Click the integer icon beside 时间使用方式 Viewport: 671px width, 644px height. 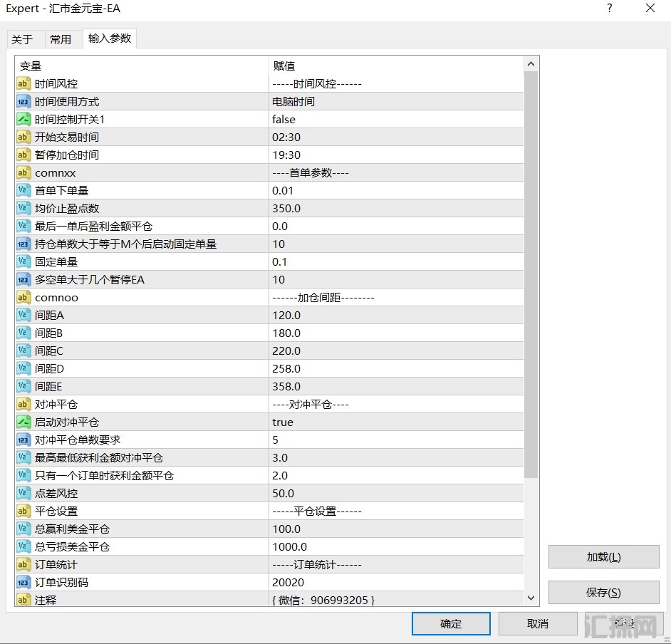click(x=23, y=102)
